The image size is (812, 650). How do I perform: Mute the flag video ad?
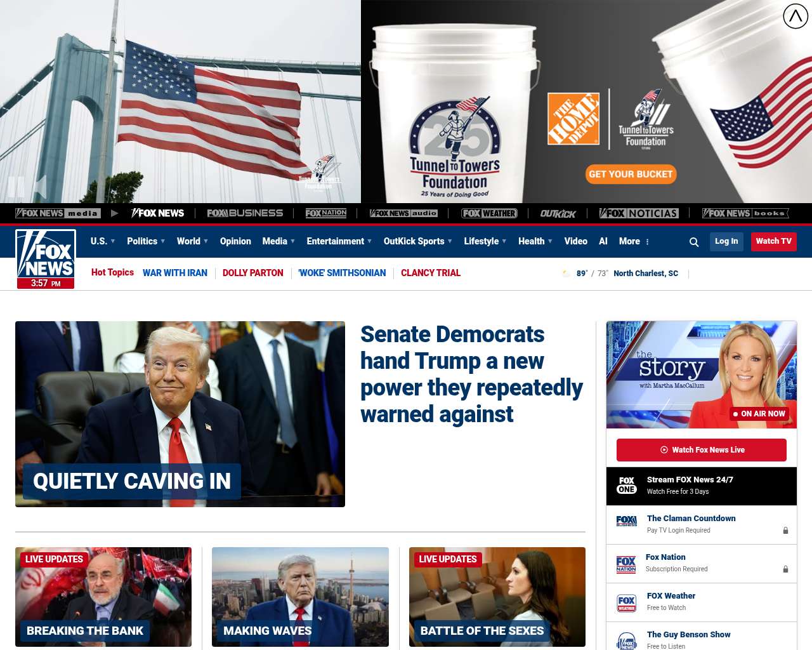[x=41, y=187]
